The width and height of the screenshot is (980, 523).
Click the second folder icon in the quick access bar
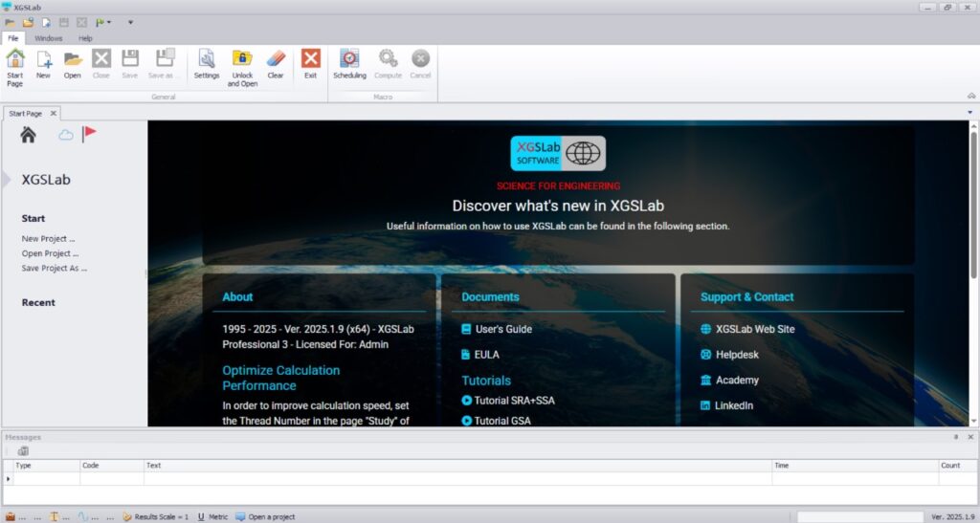click(28, 22)
